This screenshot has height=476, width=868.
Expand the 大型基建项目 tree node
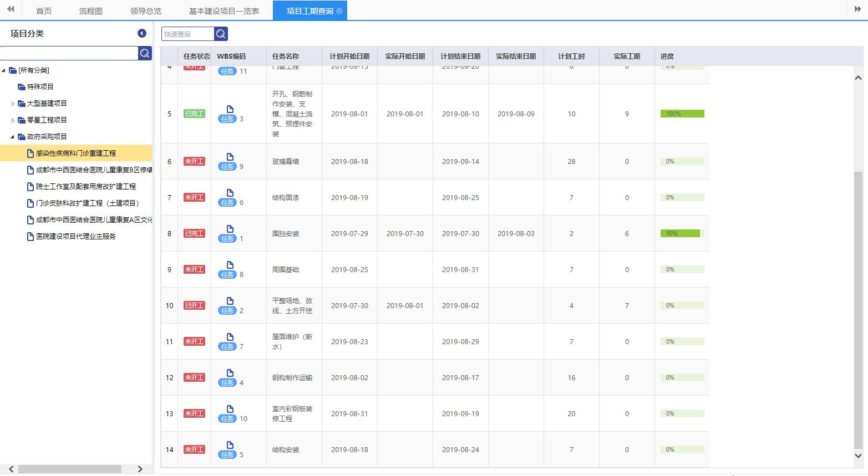point(13,104)
